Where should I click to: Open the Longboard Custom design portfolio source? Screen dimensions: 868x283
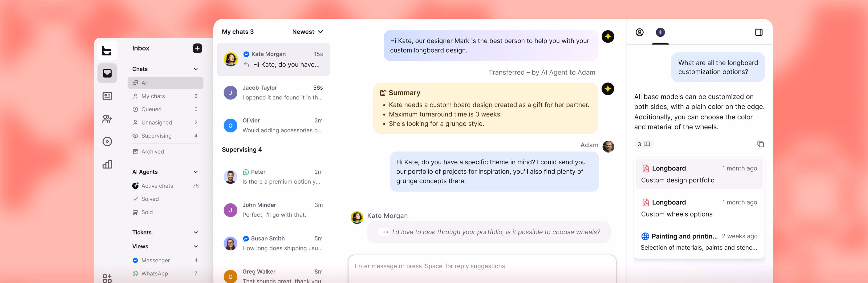(x=699, y=174)
